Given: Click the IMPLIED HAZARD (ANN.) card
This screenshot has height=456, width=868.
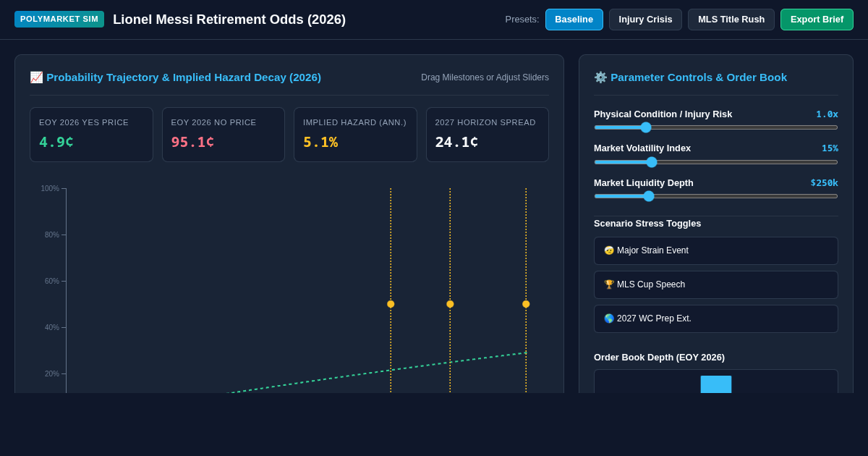Looking at the screenshot, I should (355, 135).
